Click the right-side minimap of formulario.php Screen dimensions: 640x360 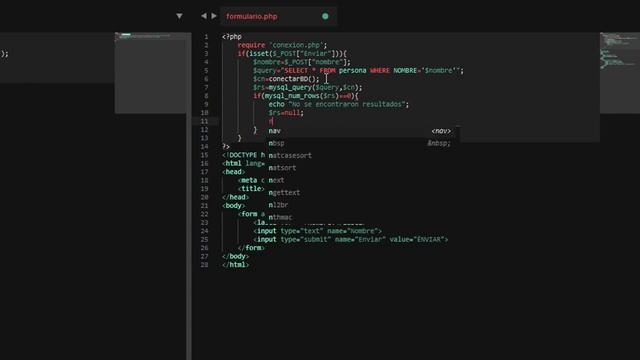pos(620,73)
